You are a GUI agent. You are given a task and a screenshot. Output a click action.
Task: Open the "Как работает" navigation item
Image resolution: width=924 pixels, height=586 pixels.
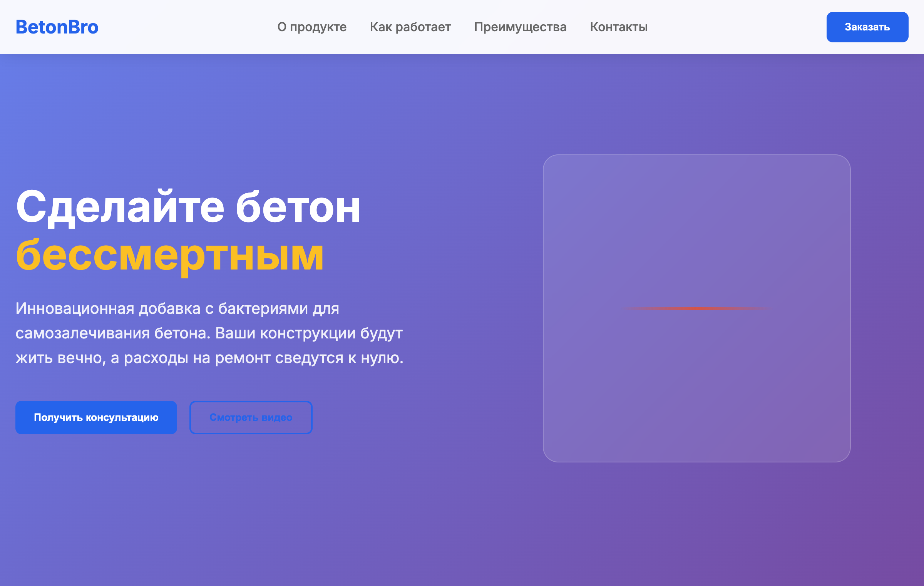pos(410,27)
